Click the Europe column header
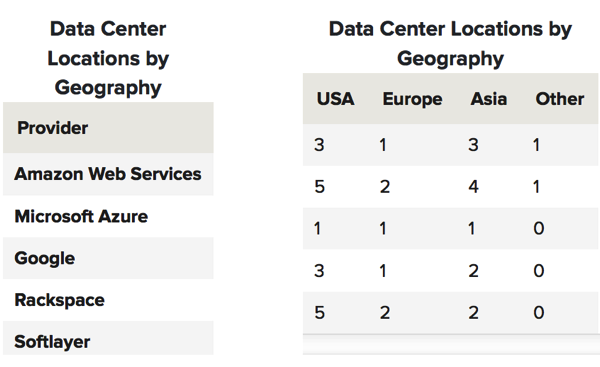The height and width of the screenshot is (367, 600). pyautogui.click(x=412, y=99)
